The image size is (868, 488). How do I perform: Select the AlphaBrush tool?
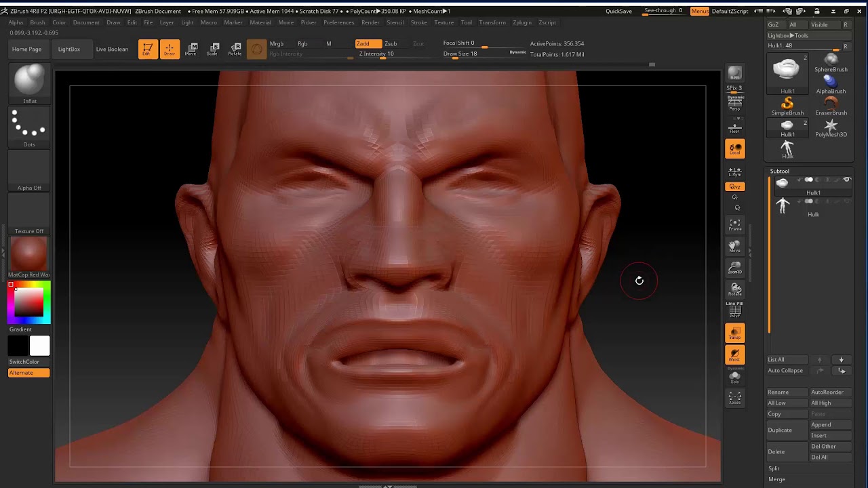point(831,85)
